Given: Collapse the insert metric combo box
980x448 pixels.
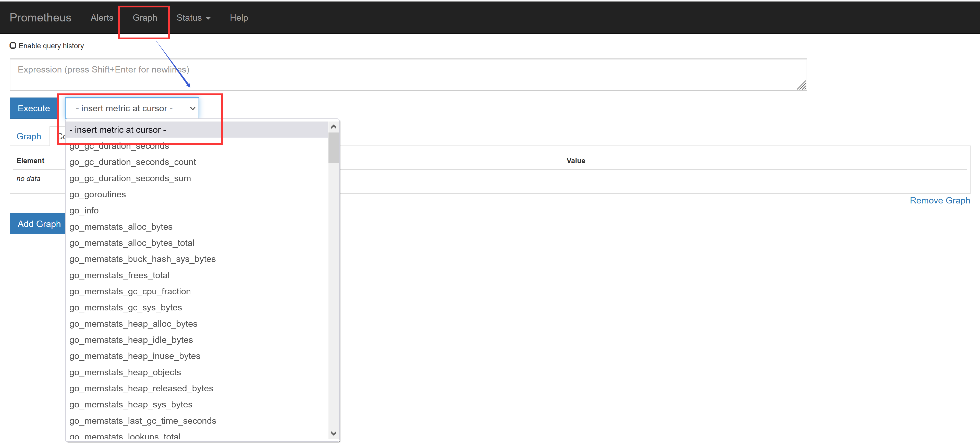Looking at the screenshot, I should tap(132, 108).
